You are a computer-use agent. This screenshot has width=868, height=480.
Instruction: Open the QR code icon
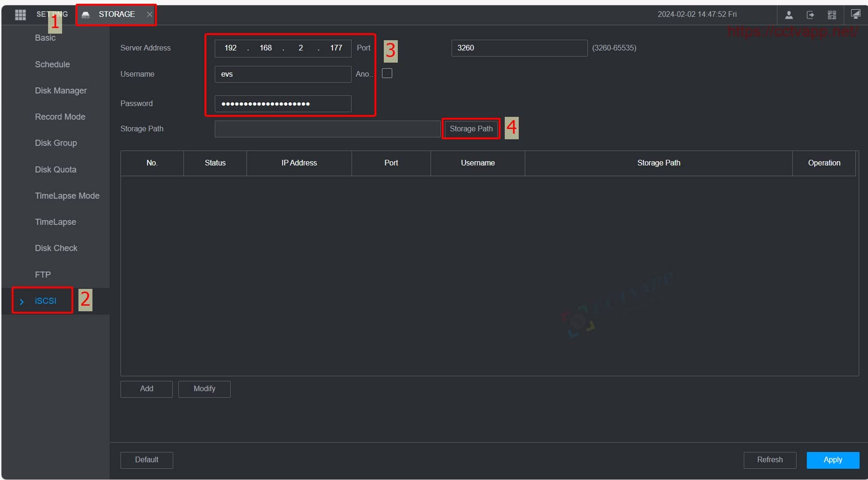(x=832, y=15)
